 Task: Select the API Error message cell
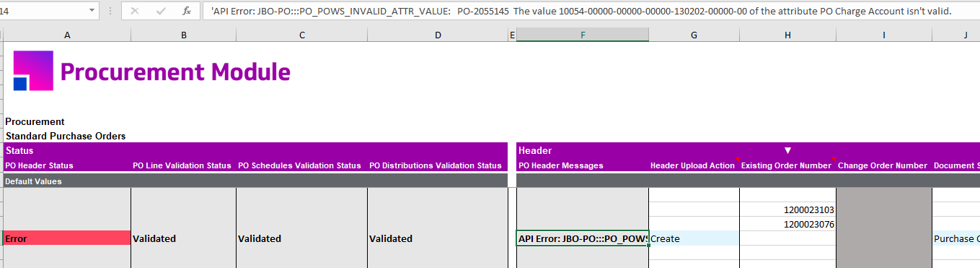pyautogui.click(x=583, y=238)
